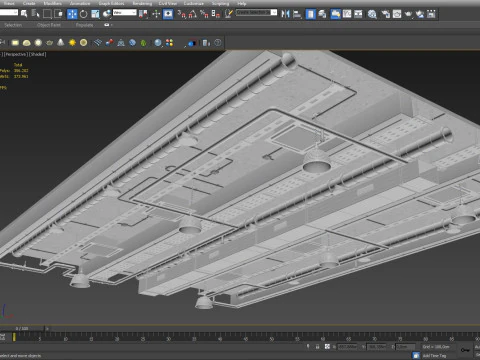Switch to the Populate ribbon tab
The height and width of the screenshot is (360, 480).
pos(84,25)
